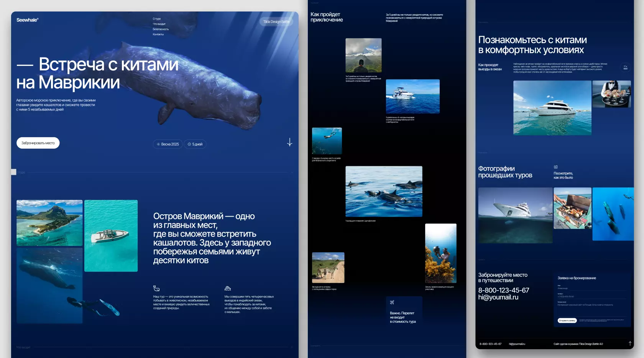Open the hi@youmail.ru email link

tap(499, 297)
